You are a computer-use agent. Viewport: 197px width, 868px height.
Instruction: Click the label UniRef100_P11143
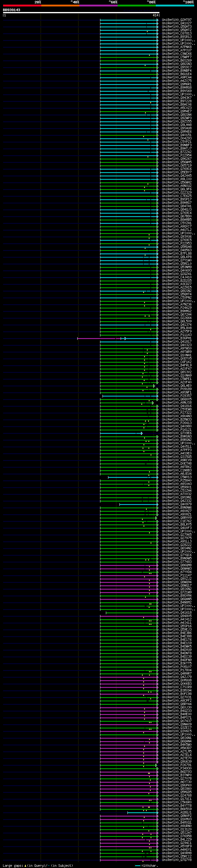tap(176, 335)
